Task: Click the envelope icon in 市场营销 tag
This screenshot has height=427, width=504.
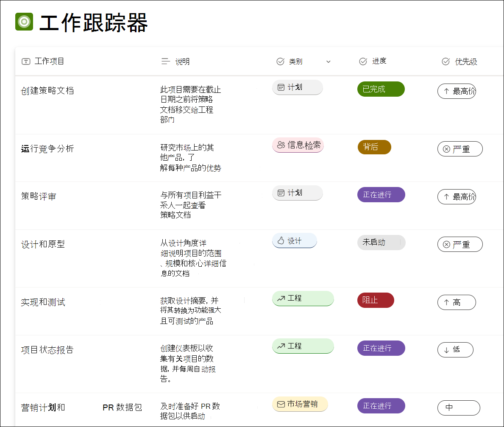Action: pos(281,404)
